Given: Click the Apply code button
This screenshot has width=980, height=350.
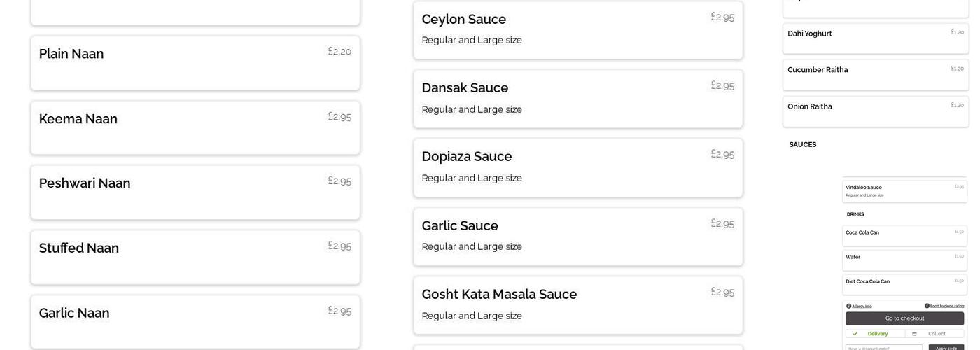Looking at the screenshot, I should [946, 347].
